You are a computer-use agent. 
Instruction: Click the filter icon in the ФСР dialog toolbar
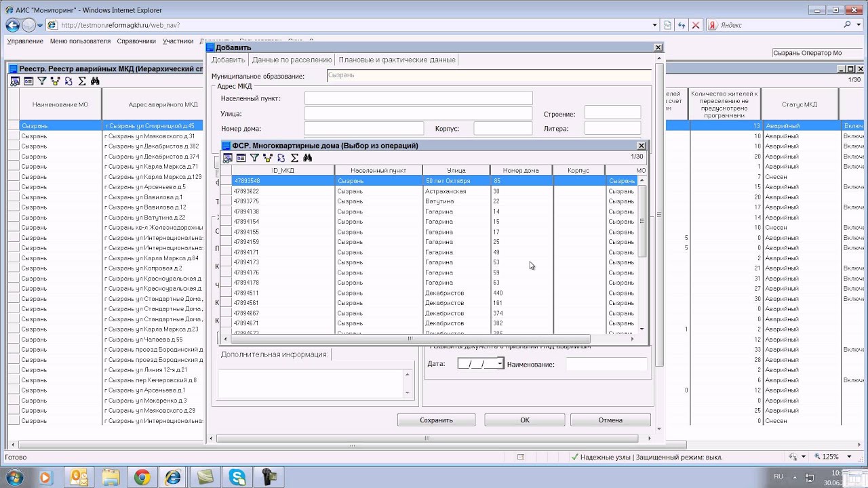click(254, 157)
